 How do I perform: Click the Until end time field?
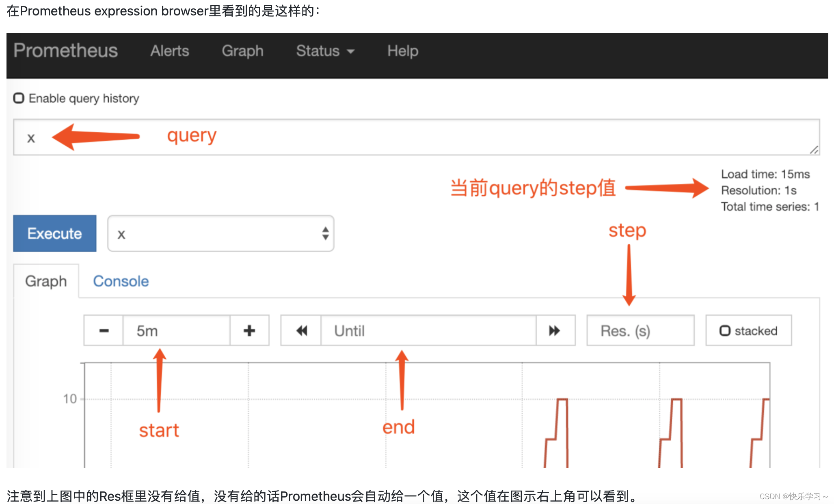(x=428, y=331)
